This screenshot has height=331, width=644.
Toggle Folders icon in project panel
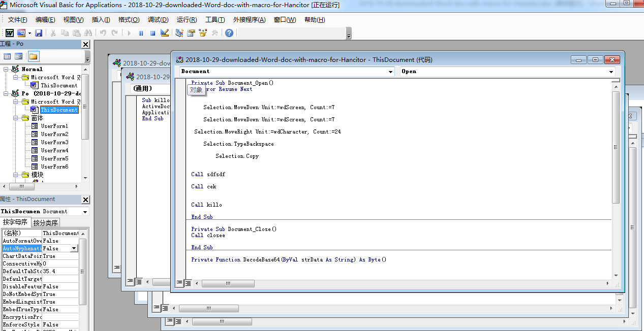pyautogui.click(x=34, y=56)
